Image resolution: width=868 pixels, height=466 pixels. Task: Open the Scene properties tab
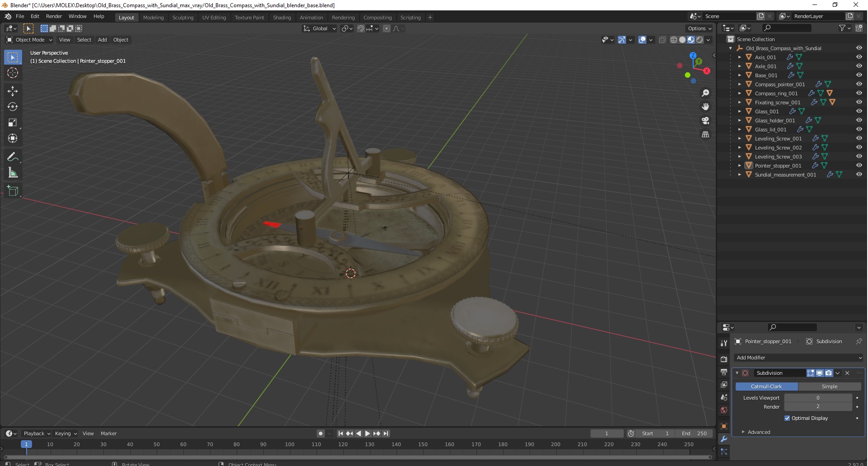tap(724, 397)
